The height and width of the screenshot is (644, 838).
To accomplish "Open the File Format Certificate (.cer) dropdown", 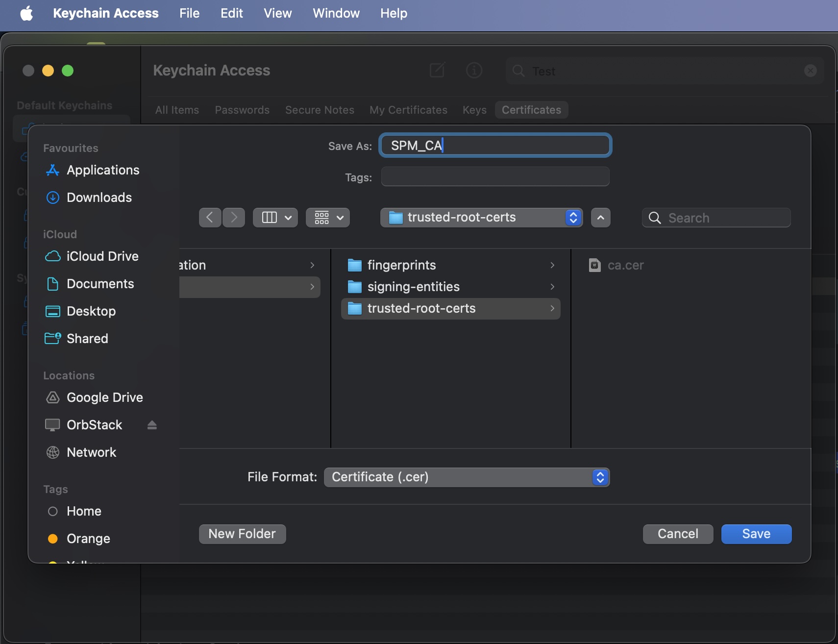I will click(x=467, y=477).
